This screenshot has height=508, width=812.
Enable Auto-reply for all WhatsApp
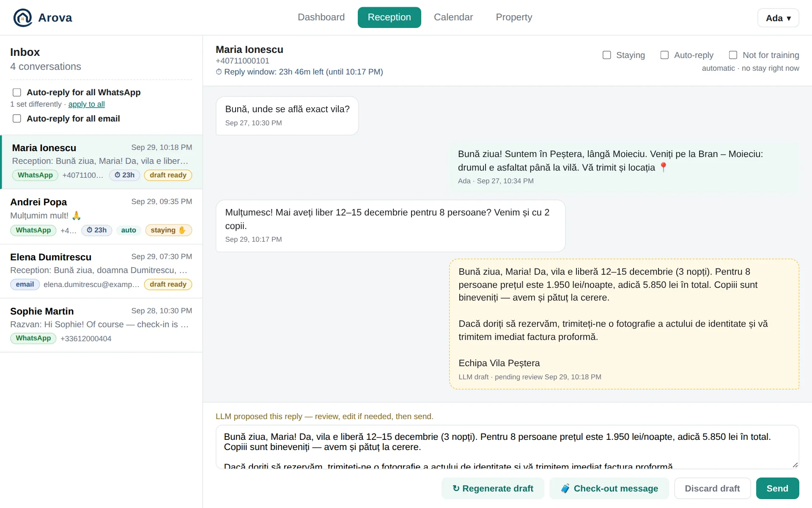(17, 92)
